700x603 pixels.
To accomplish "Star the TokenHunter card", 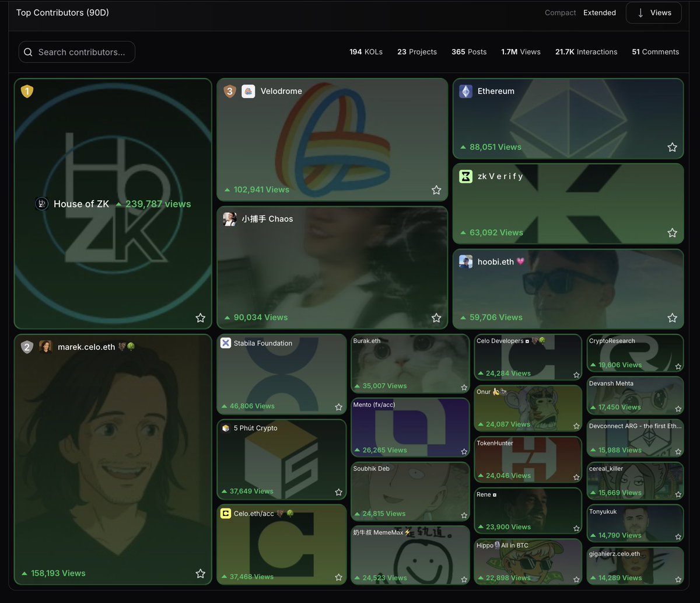I will pos(576,477).
